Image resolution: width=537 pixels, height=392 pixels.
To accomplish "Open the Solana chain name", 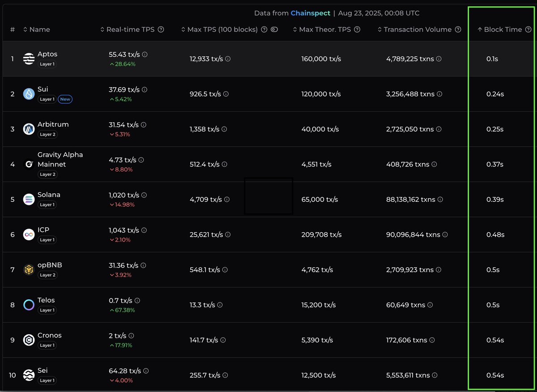I will (49, 195).
